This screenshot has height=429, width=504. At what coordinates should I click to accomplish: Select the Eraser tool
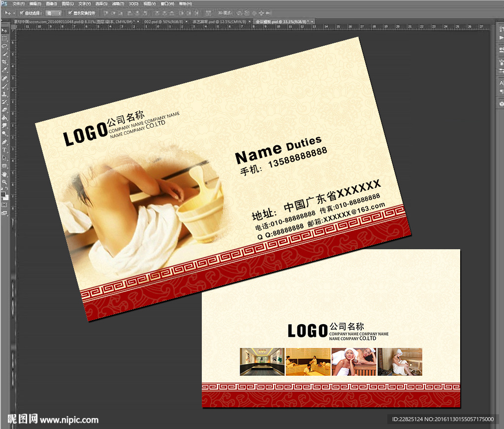[4, 110]
